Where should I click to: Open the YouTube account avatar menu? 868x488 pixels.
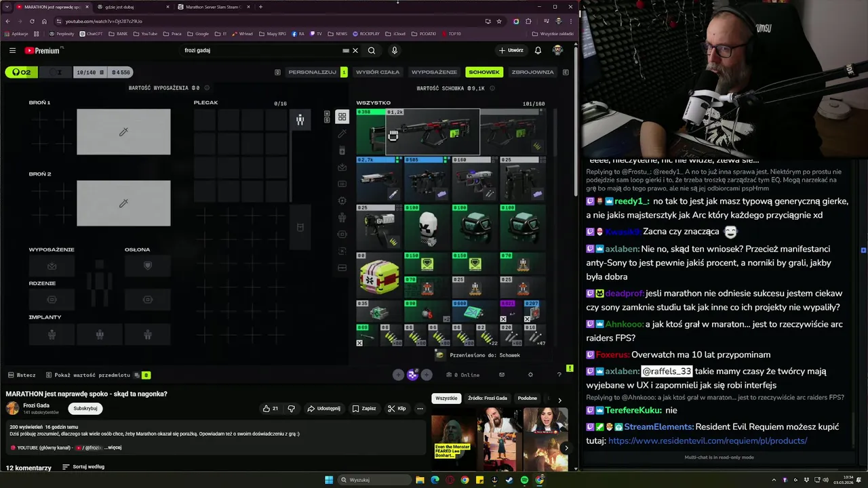tap(557, 50)
